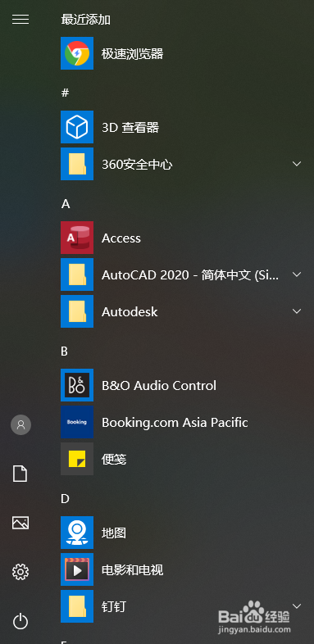314x644 pixels.
Task: Expand the 360安全中心 folder chevron
Action: click(297, 164)
